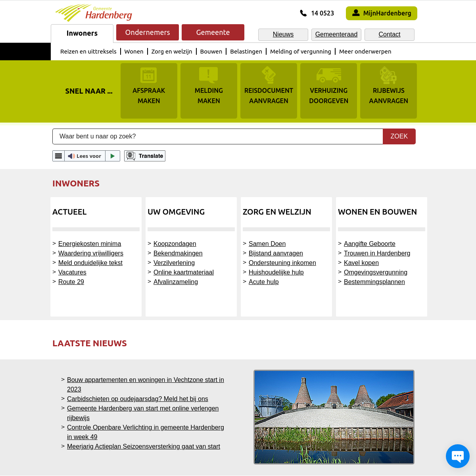Image resolution: width=476 pixels, height=476 pixels.
Task: Open Huishoudelijke hulp link
Action: click(276, 272)
